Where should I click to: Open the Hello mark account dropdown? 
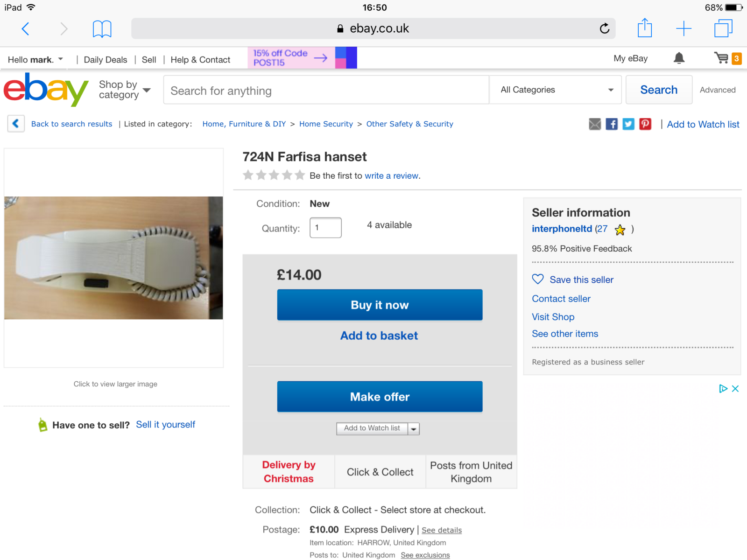pyautogui.click(x=36, y=59)
